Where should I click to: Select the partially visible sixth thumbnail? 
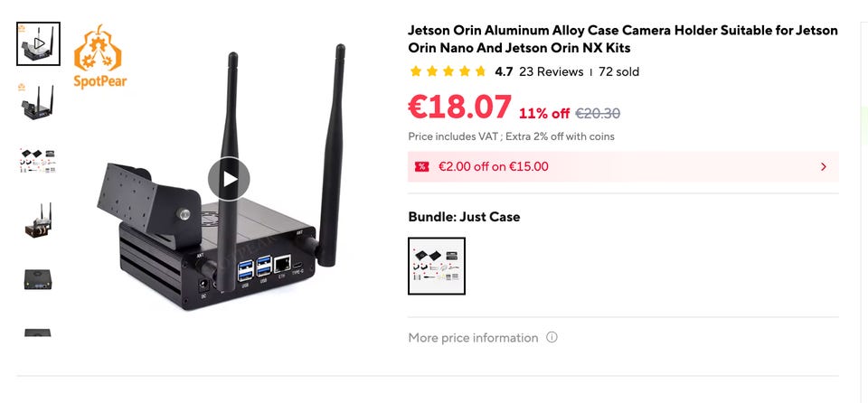(x=39, y=333)
